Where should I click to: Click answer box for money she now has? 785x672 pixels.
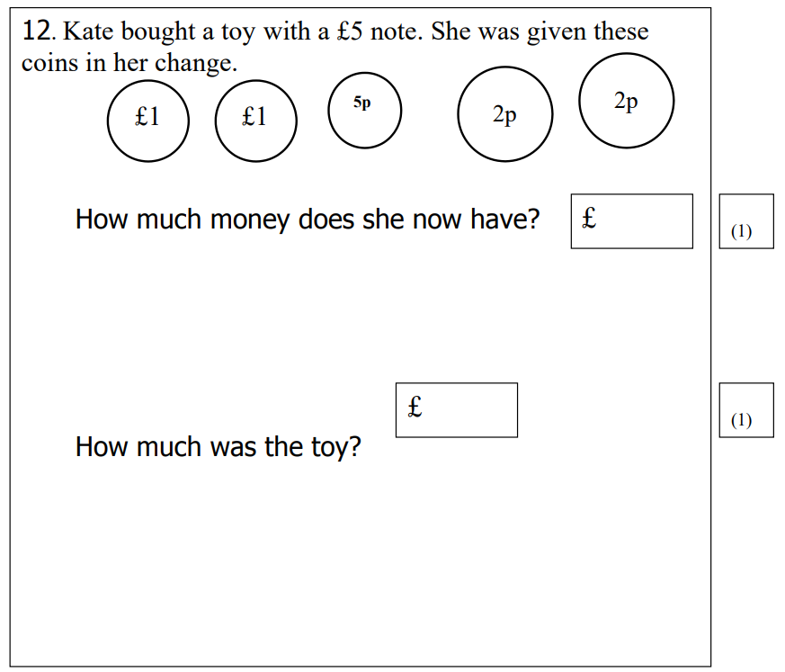[632, 221]
